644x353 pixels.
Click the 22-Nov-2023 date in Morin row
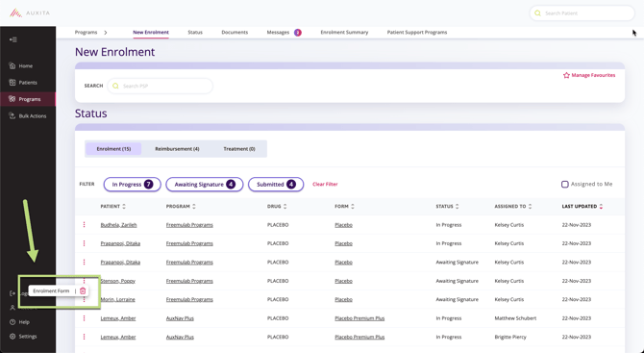[576, 299]
